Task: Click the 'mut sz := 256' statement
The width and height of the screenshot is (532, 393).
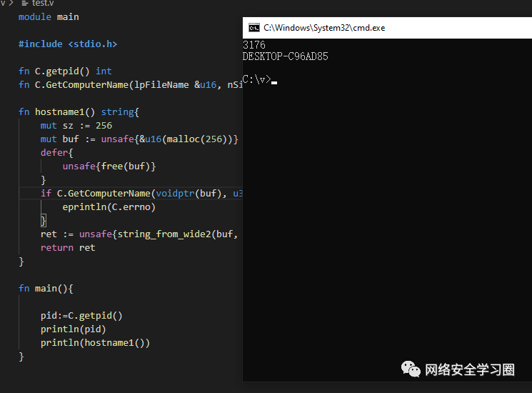Action: click(x=76, y=126)
